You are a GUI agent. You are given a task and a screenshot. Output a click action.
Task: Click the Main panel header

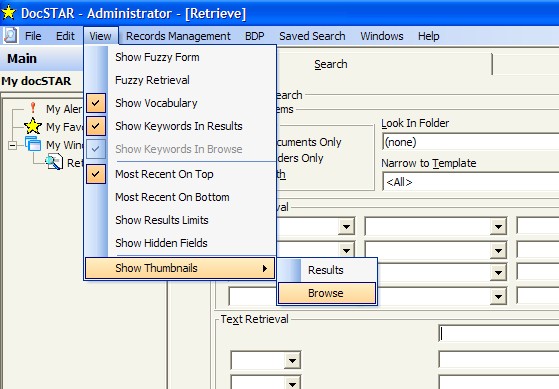pos(41,58)
